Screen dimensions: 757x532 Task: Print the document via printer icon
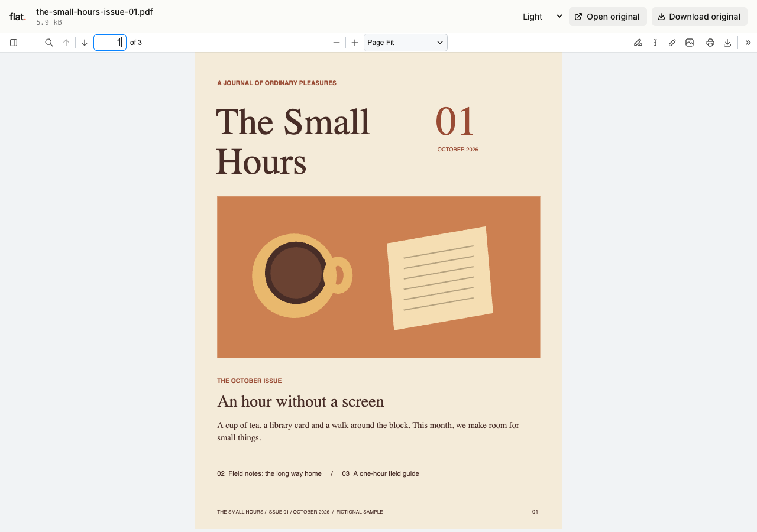[710, 43]
